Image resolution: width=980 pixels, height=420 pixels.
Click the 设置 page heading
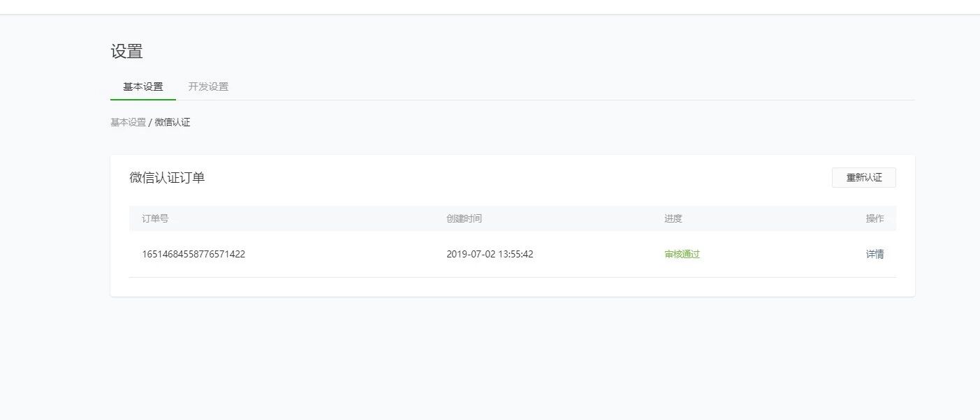[x=126, y=51]
